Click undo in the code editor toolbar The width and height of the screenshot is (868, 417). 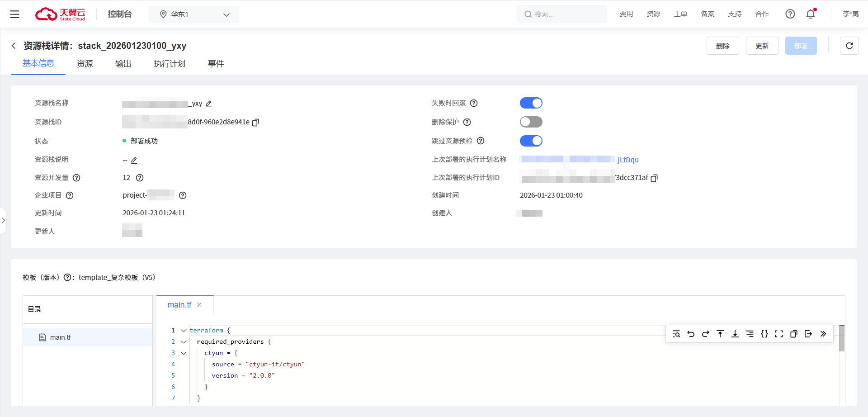[691, 334]
